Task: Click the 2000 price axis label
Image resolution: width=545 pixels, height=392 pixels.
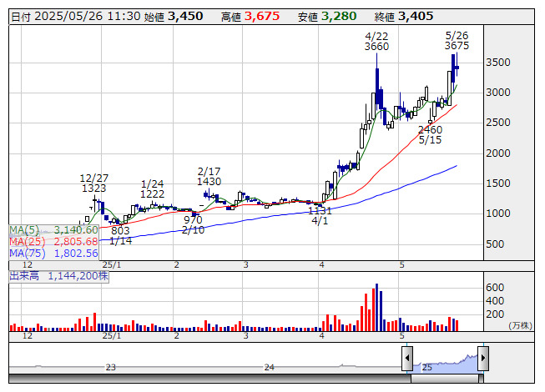Action: (498, 153)
